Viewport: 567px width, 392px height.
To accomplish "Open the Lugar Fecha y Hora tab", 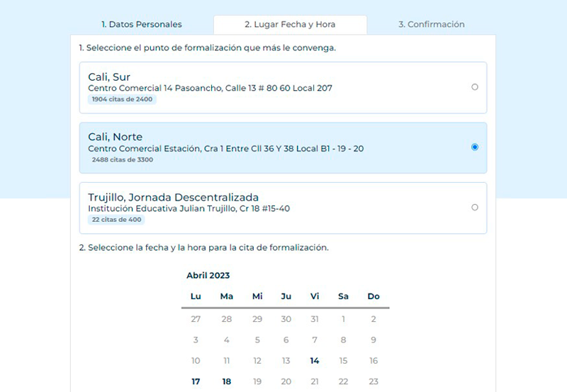I will pyautogui.click(x=290, y=24).
